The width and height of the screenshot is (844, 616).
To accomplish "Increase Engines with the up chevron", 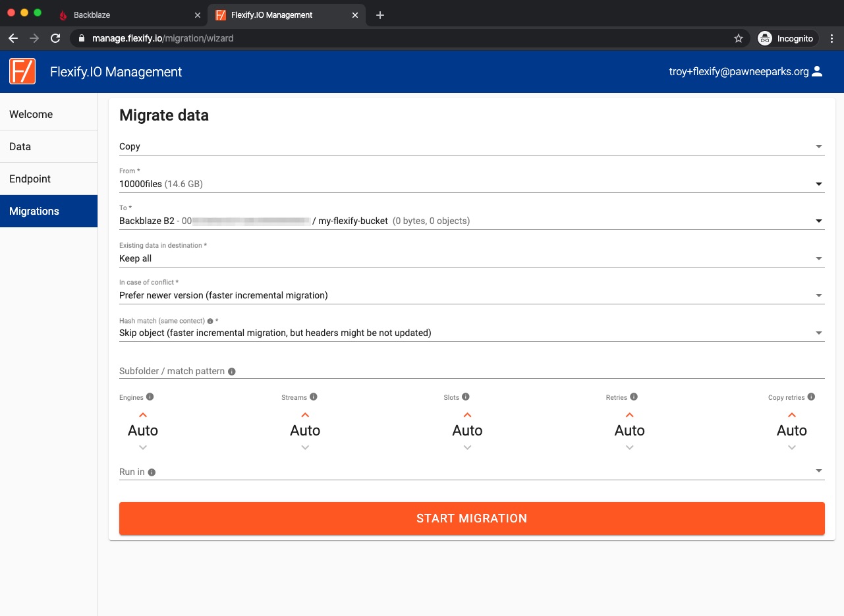I will 143,415.
